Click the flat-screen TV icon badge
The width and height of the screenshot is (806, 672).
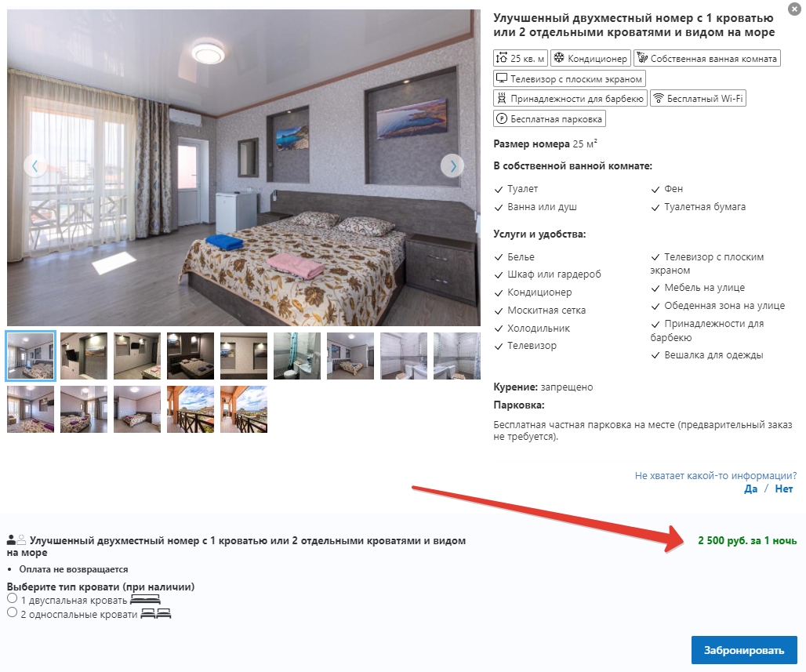(x=569, y=78)
